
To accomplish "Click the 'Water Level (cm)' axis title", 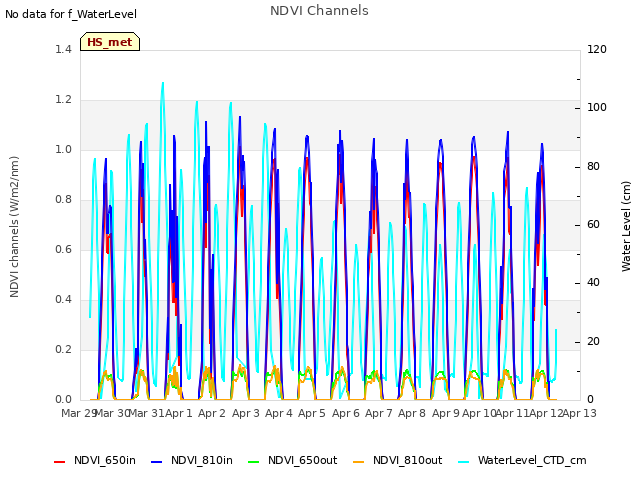I will pos(626,227).
